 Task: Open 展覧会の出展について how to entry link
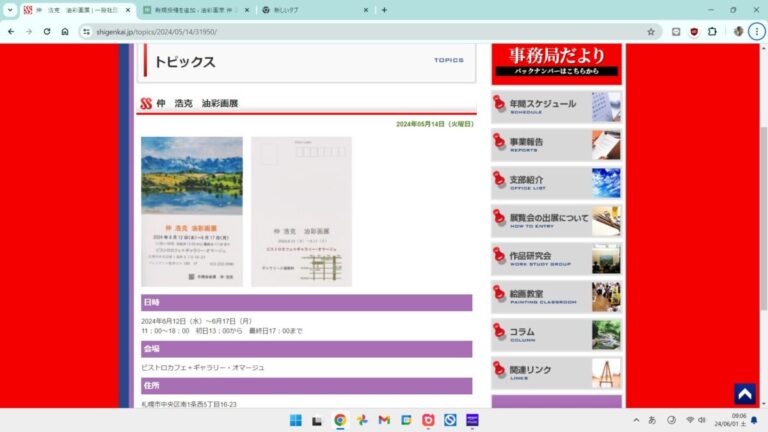(x=556, y=221)
